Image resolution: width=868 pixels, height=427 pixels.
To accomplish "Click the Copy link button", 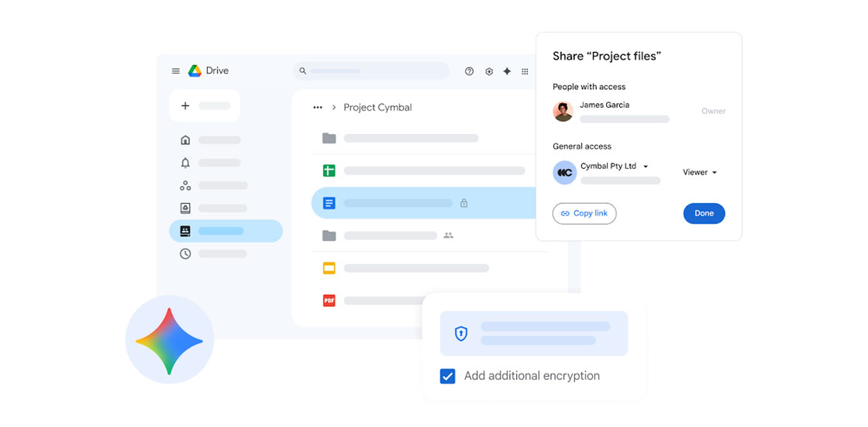I will [584, 214].
